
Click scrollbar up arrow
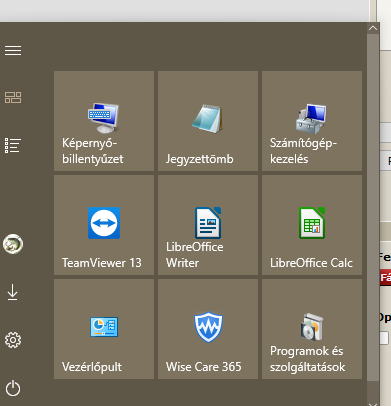[x=373, y=28]
